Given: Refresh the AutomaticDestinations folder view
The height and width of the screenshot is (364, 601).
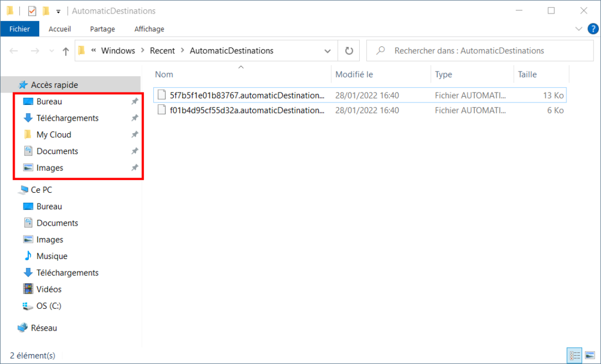Looking at the screenshot, I should click(349, 50).
